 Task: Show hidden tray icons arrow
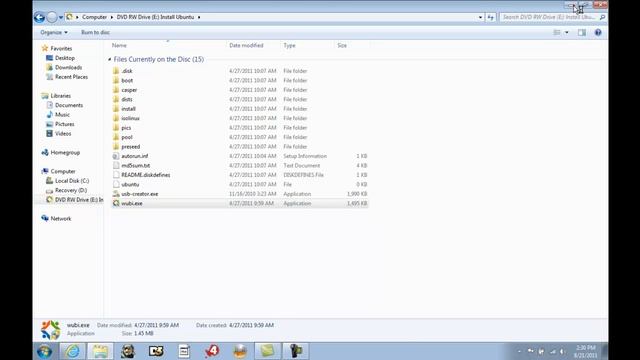point(519,351)
